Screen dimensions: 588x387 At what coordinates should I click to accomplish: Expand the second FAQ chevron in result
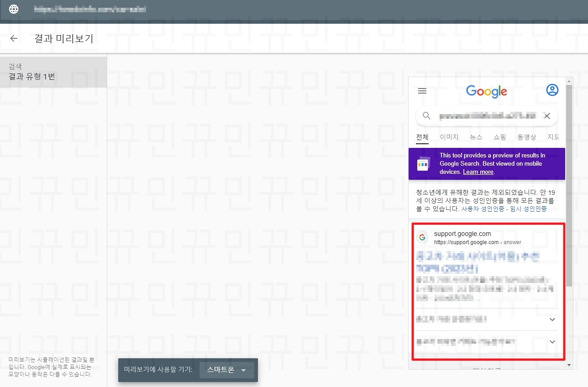click(552, 342)
